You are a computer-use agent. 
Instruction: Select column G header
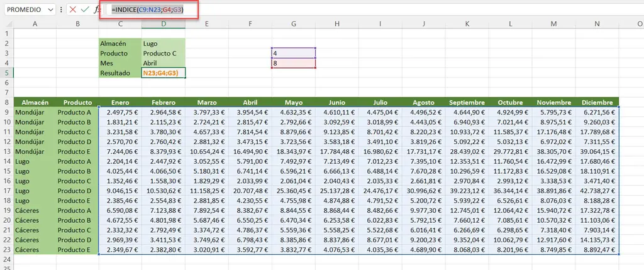(x=294, y=25)
